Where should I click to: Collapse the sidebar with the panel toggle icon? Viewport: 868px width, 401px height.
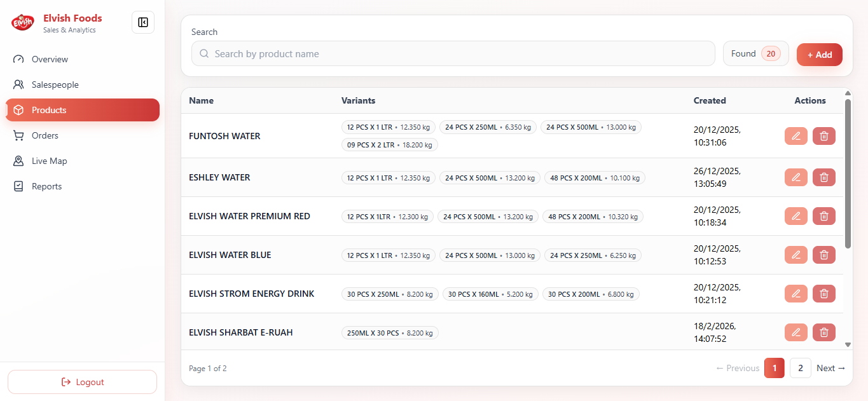(143, 22)
